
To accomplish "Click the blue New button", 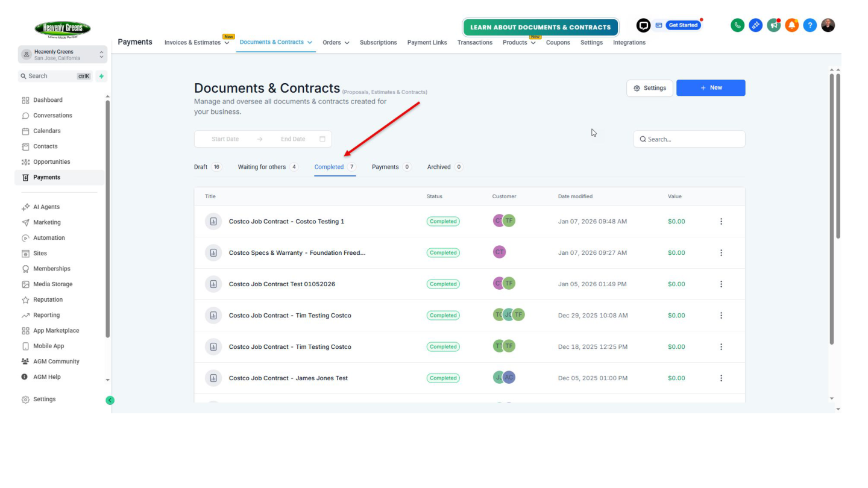I will click(711, 88).
